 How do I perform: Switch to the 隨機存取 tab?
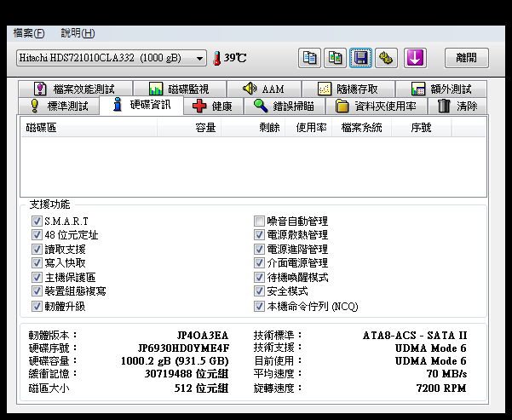(348, 89)
